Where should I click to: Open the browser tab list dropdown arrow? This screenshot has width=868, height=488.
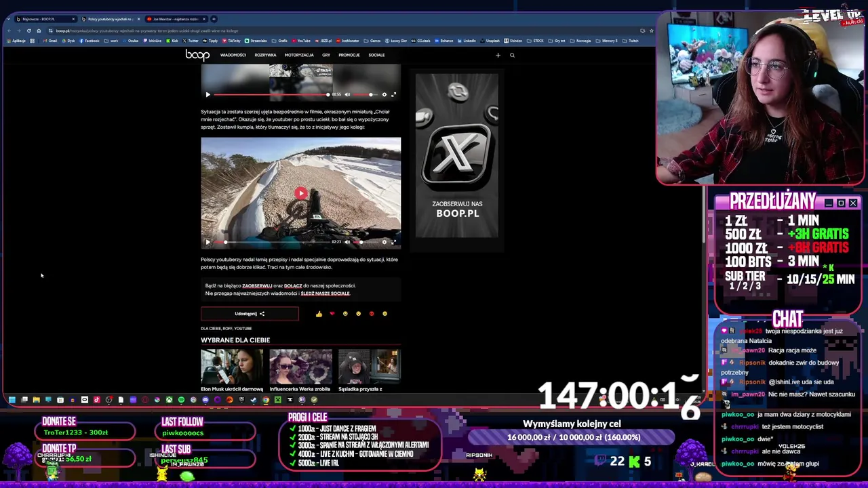click(x=8, y=19)
